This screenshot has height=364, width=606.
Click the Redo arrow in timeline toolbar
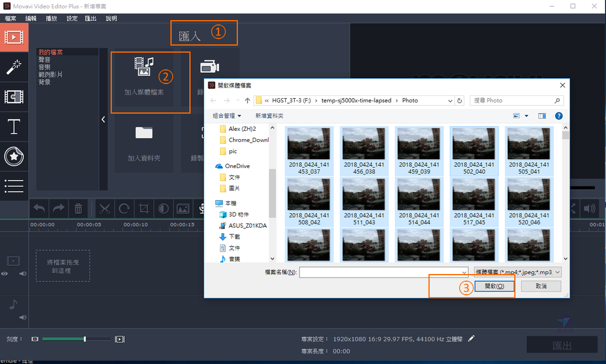[59, 209]
